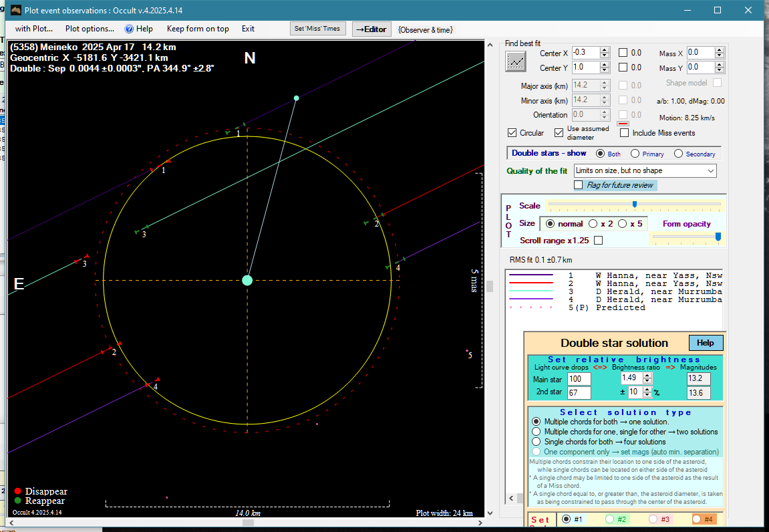Select solution #4 radio button
Image resolution: width=769 pixels, height=532 pixels.
click(x=696, y=519)
